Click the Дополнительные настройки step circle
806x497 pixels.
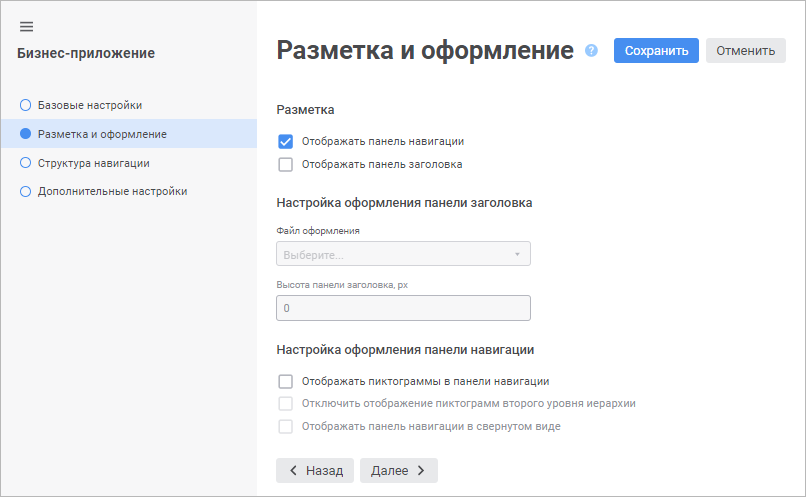point(26,191)
